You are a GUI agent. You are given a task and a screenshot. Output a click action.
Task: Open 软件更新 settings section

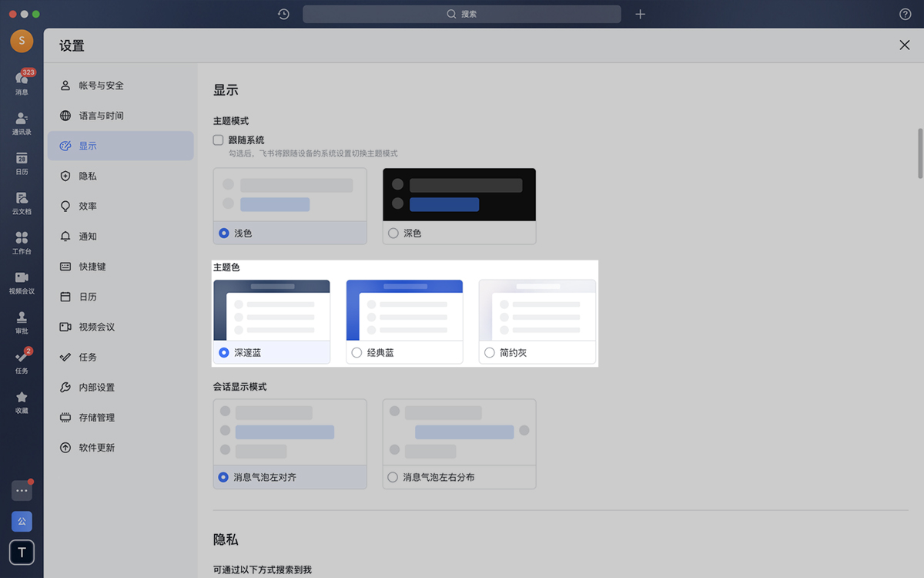(96, 448)
